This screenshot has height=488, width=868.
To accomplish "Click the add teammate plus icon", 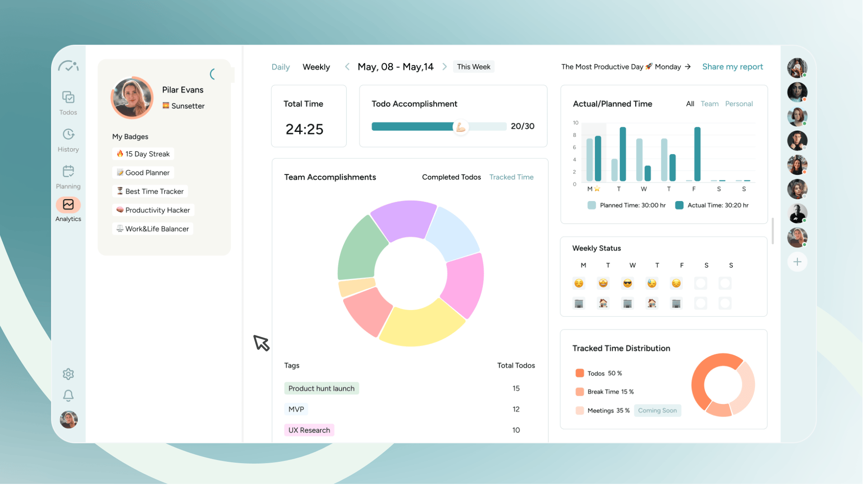I will (x=797, y=262).
